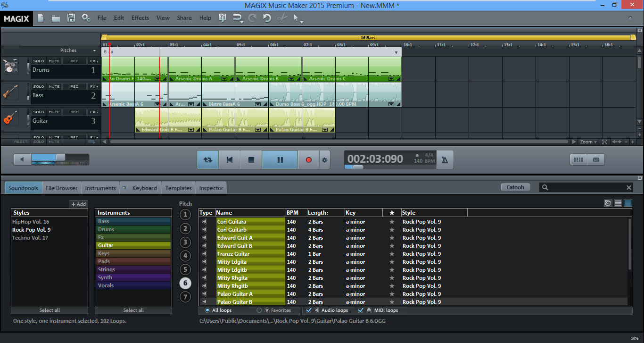Arm recording on the Guitar track
The width and height of the screenshot is (644, 343).
click(x=74, y=112)
